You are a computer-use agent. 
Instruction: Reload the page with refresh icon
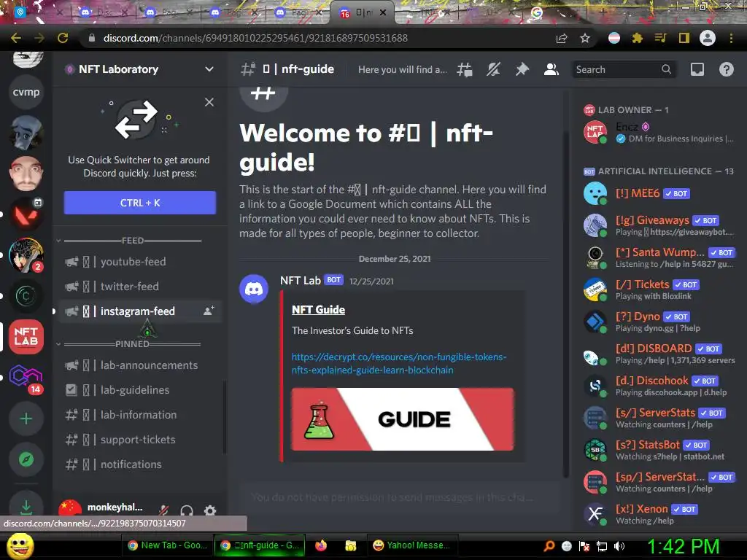coord(63,38)
